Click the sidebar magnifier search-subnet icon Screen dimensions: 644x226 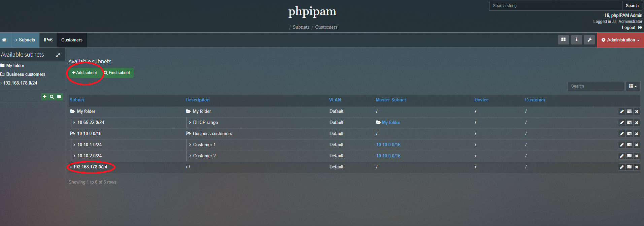click(x=52, y=97)
